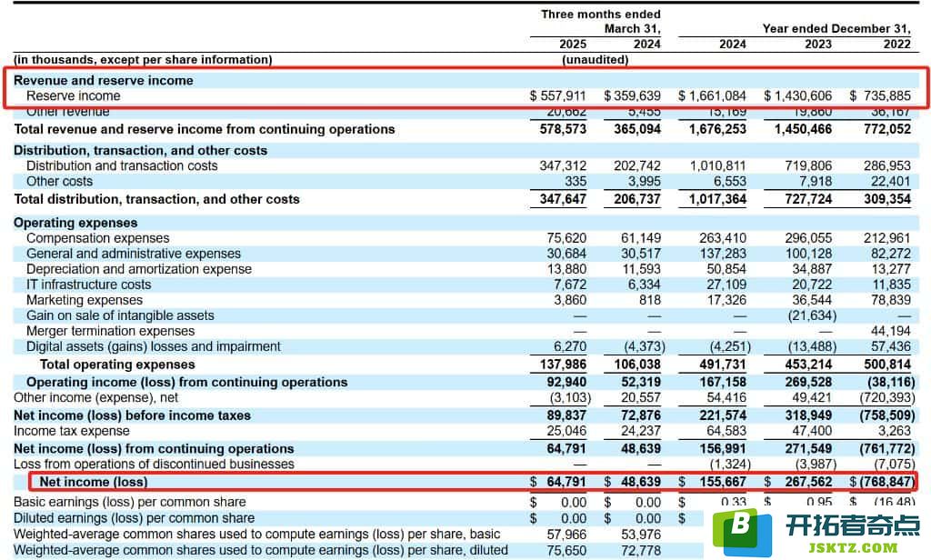Click total revenue value 578,573

(563, 129)
